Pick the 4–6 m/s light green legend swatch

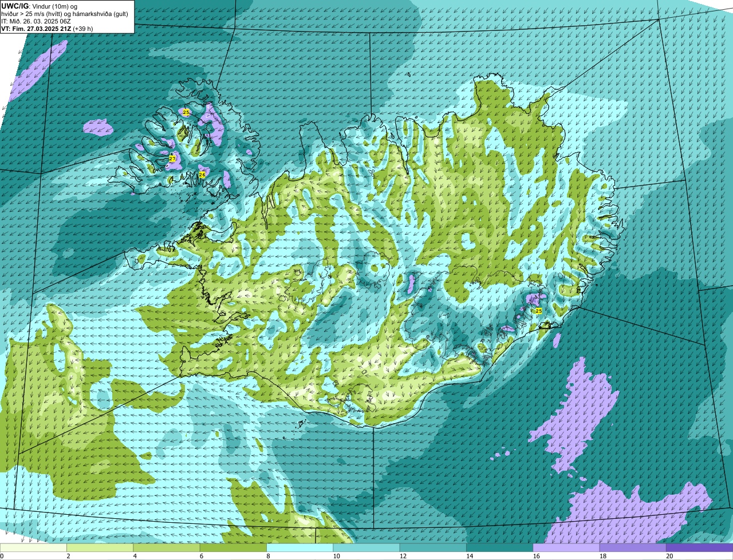pos(167,547)
